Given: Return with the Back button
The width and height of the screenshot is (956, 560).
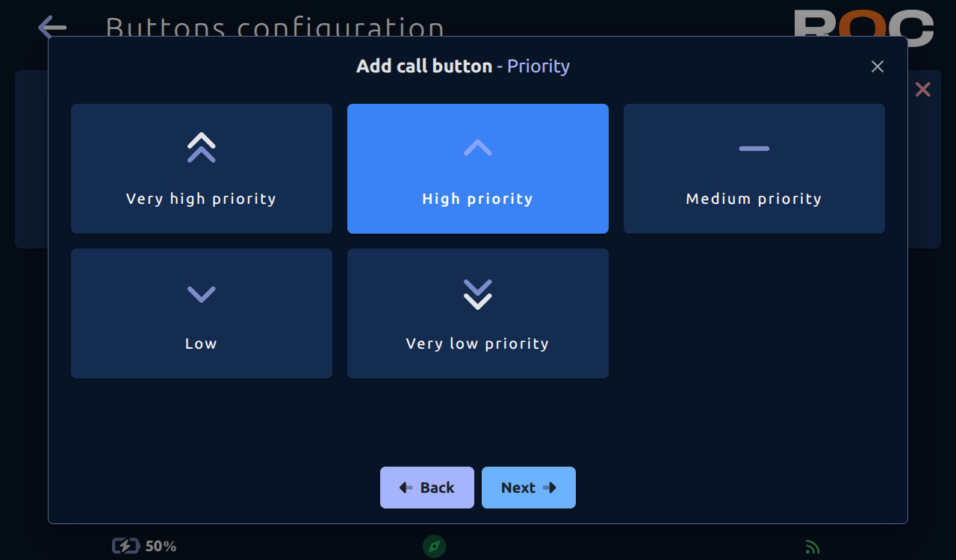Looking at the screenshot, I should tap(427, 488).
